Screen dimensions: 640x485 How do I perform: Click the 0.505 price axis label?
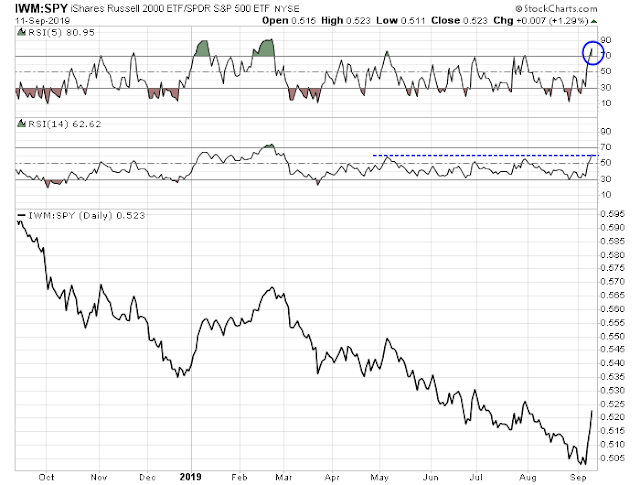coord(612,458)
